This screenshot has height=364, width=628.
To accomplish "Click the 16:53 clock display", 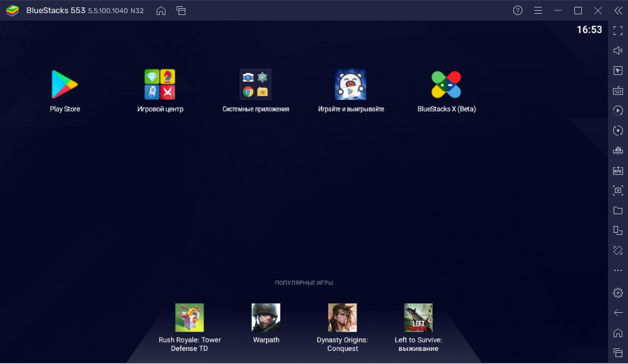I will click(589, 29).
